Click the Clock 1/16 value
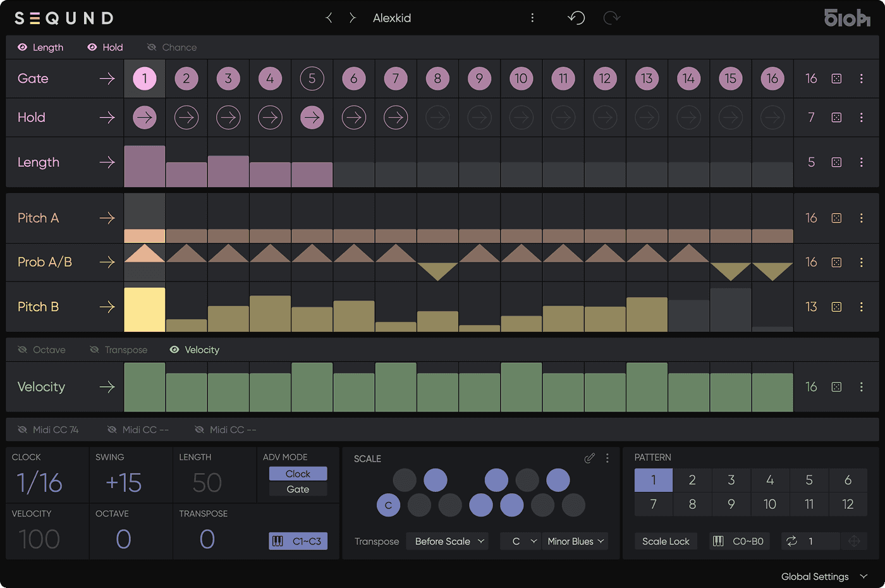885x588 pixels. 39,483
